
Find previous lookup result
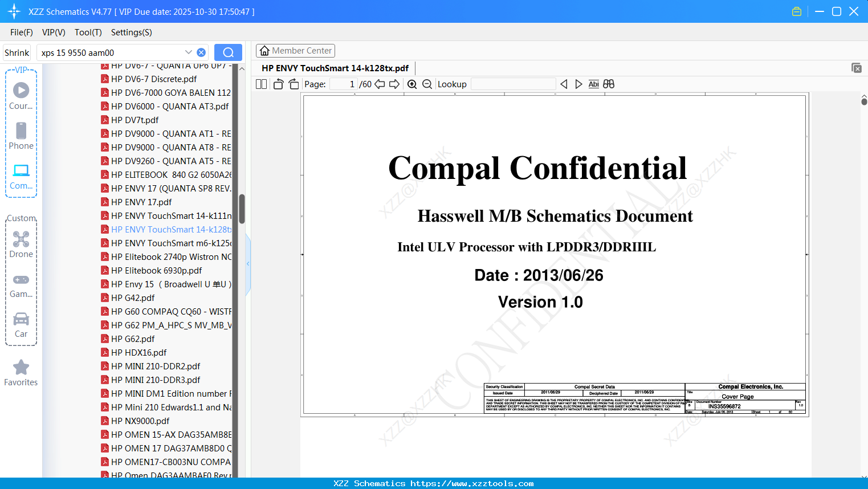(x=564, y=84)
